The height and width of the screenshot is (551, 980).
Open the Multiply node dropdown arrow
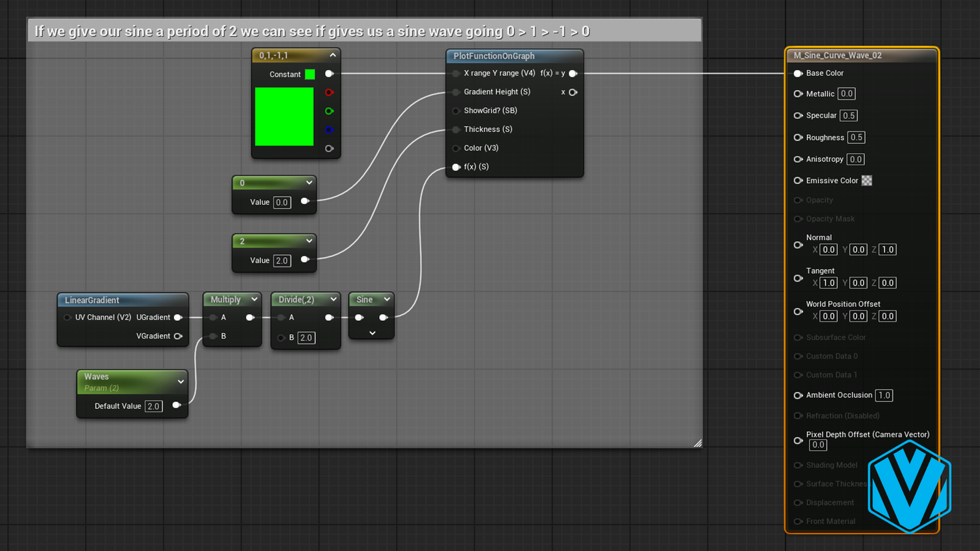click(254, 299)
